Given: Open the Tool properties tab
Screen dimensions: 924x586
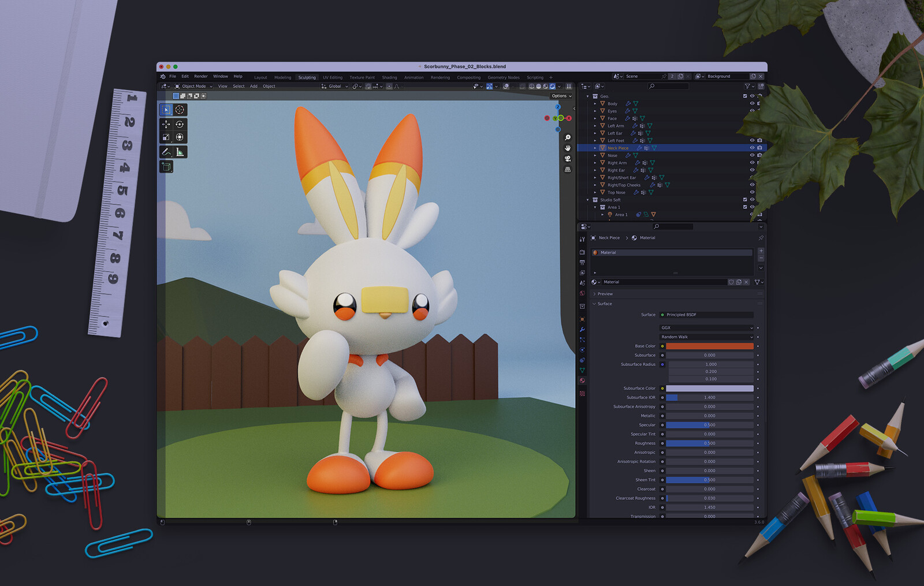Looking at the screenshot, I should pyautogui.click(x=582, y=239).
